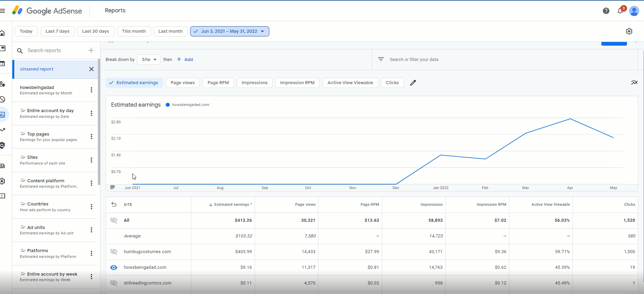The image size is (644, 294).
Task: Open options menu for Content platform report
Action: point(91,183)
